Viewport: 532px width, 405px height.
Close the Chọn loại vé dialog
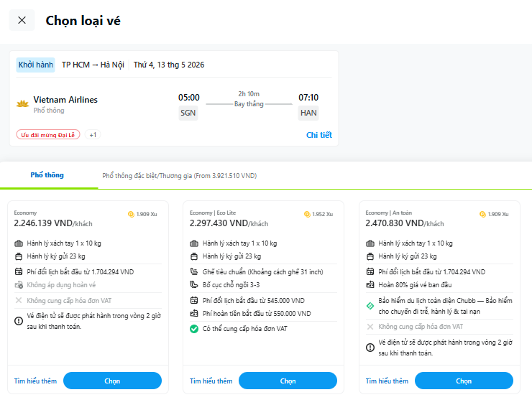pos(22,20)
